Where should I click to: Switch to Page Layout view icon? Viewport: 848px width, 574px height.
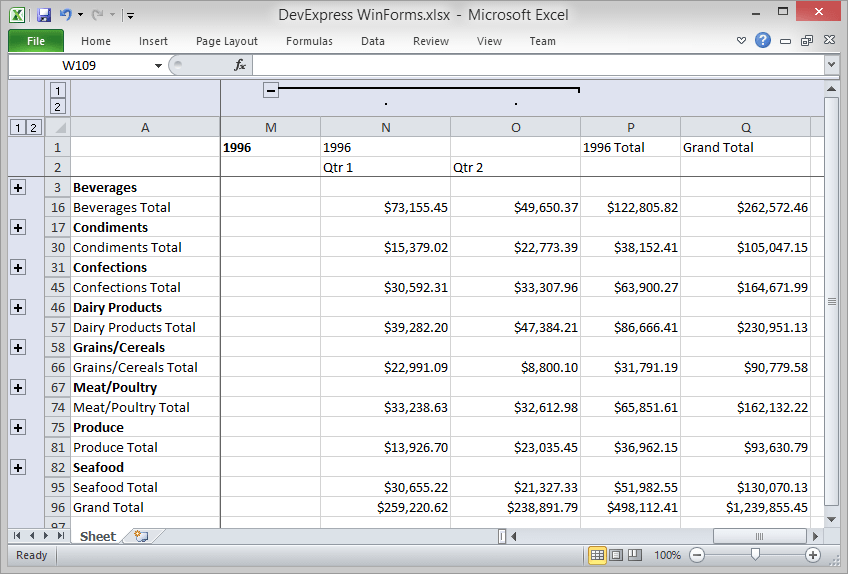coord(616,555)
